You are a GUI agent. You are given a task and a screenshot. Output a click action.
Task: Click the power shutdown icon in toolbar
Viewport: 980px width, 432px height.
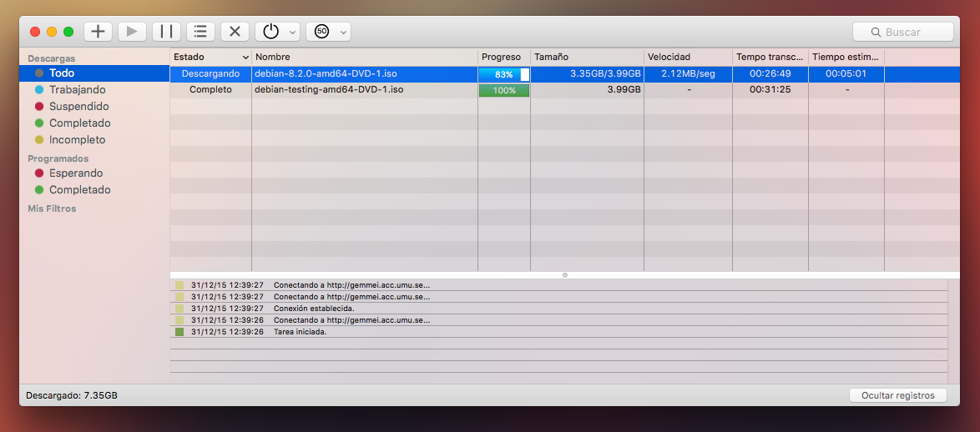[x=270, y=32]
